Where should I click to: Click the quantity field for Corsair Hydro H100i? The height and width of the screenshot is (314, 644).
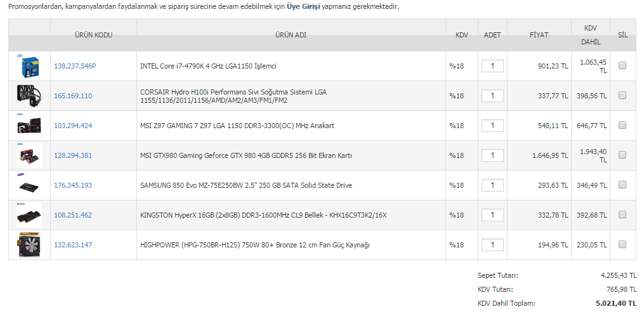tap(492, 96)
